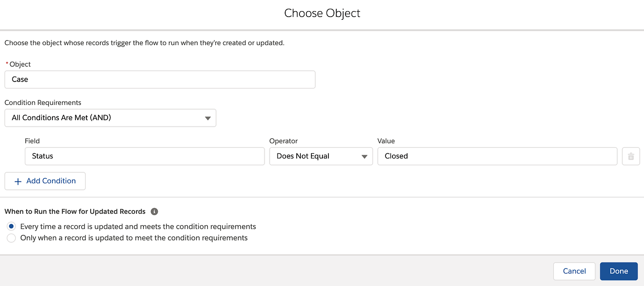
Task: Click the "Only when a record is updated to meet" label text
Action: click(134, 238)
